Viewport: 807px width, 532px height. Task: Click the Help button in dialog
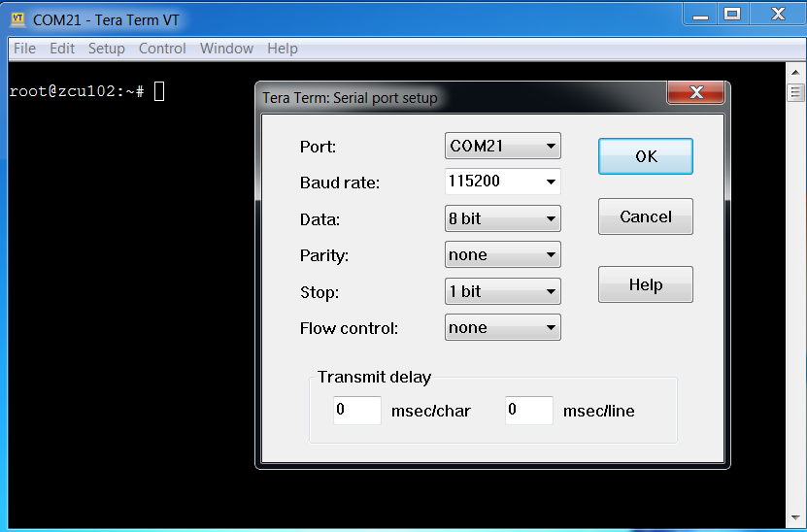click(646, 284)
